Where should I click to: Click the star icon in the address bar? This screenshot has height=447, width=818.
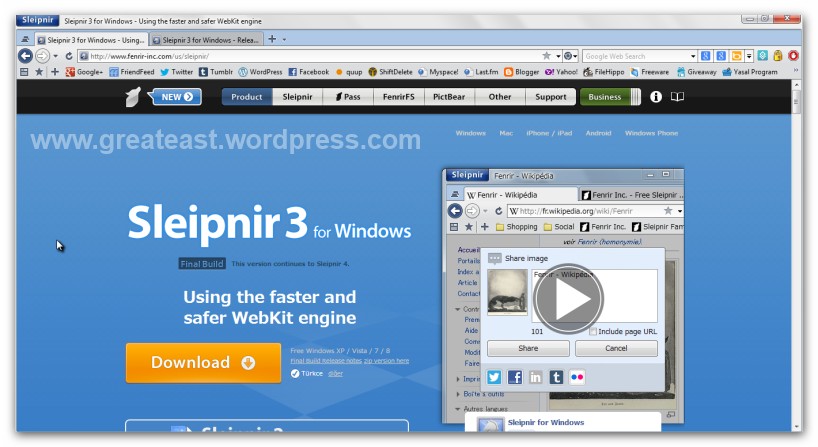546,56
